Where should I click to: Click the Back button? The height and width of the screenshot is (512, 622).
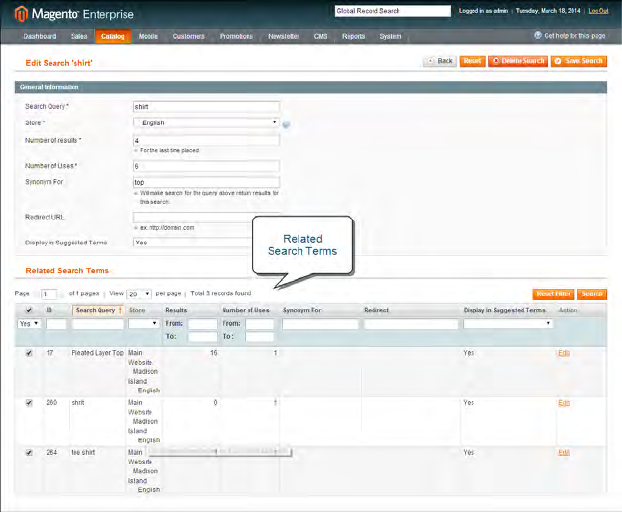click(440, 61)
